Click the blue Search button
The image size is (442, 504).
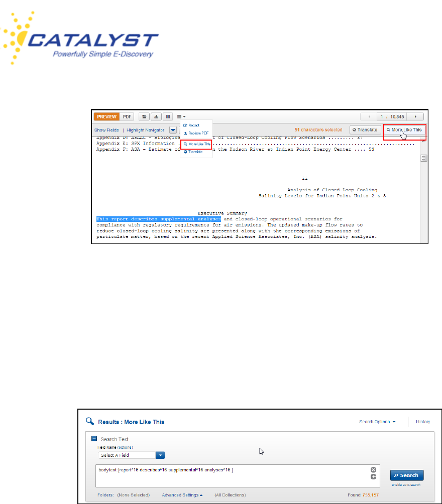coord(407,475)
